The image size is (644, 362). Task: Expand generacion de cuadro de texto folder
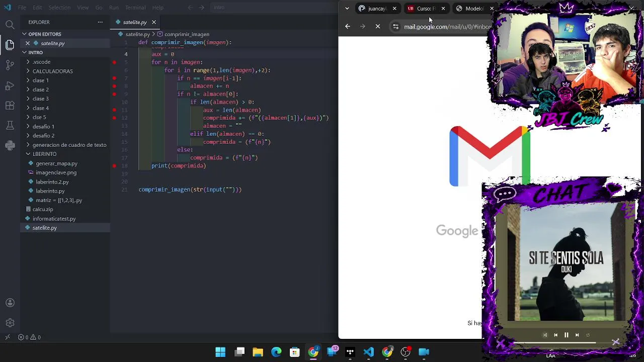click(66, 145)
